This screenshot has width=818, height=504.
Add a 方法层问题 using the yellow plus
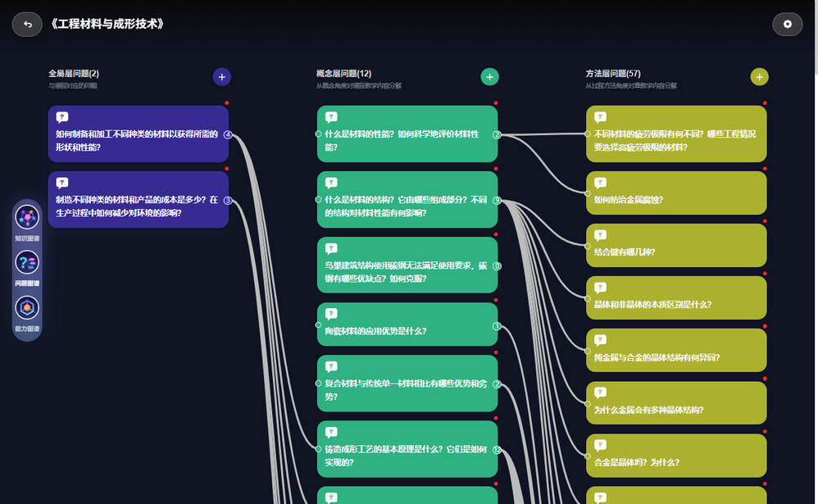pyautogui.click(x=759, y=77)
